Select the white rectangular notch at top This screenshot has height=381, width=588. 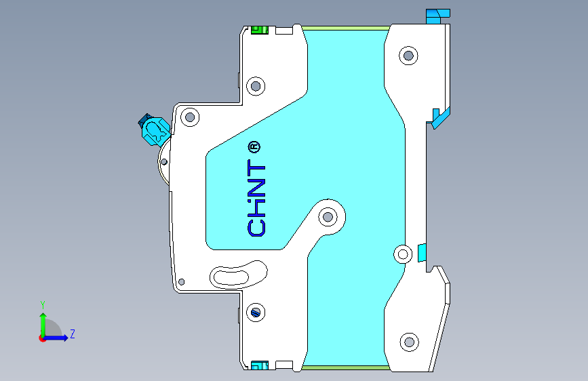[x=284, y=31]
